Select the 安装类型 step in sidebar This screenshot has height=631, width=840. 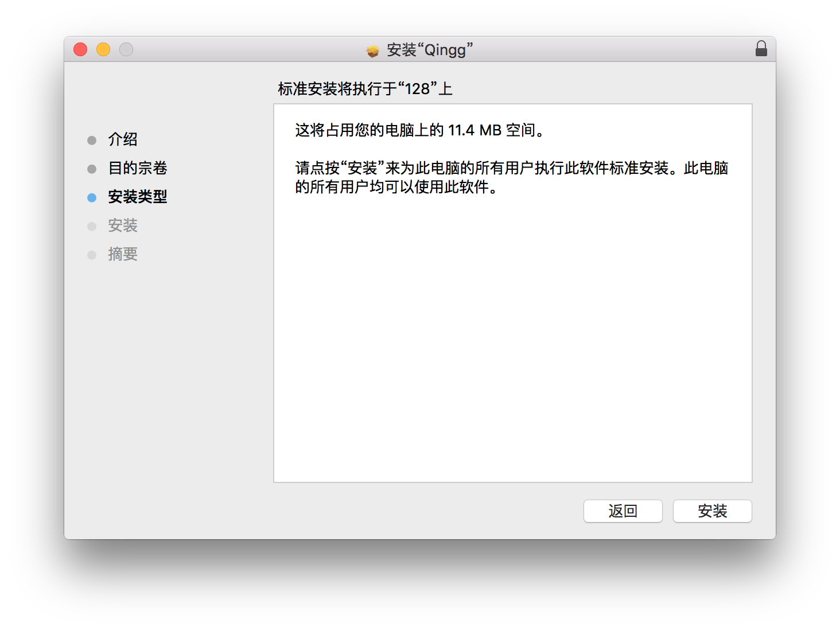[x=138, y=197]
